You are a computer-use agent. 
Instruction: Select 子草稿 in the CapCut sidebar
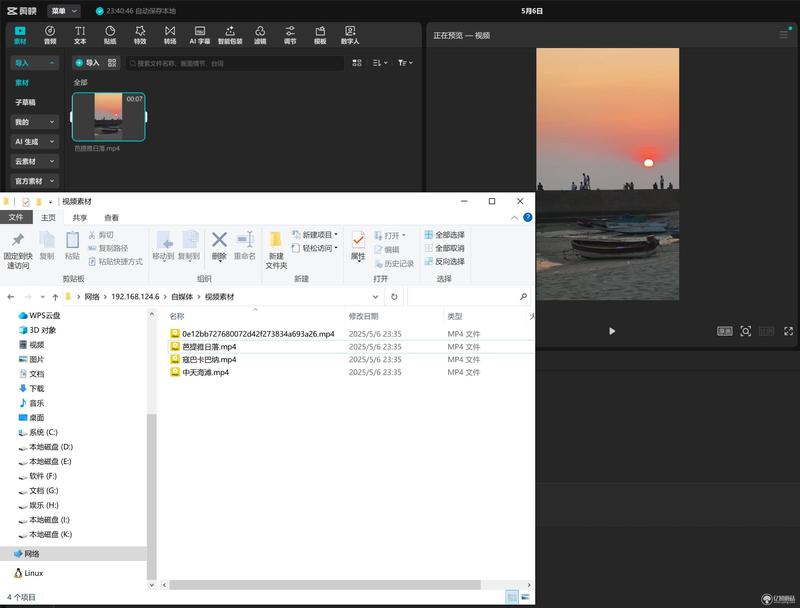tap(25, 102)
